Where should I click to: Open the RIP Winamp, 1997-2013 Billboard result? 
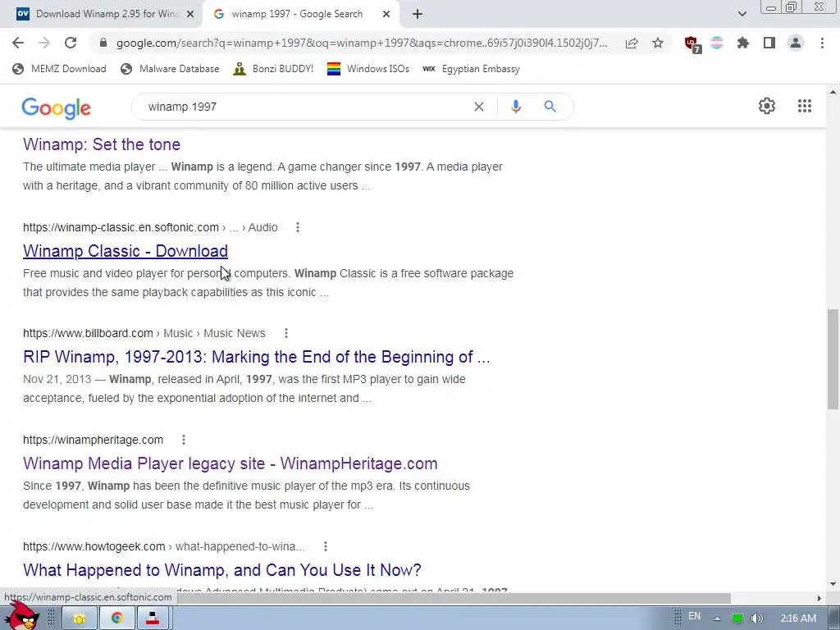point(257,357)
